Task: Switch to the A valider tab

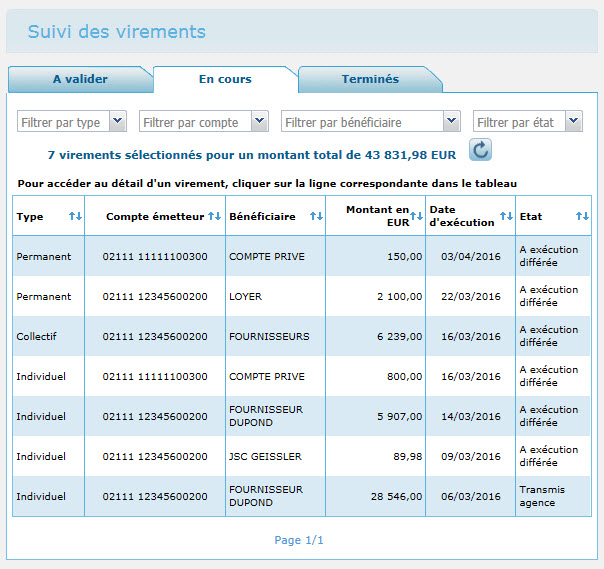Action: 80,79
